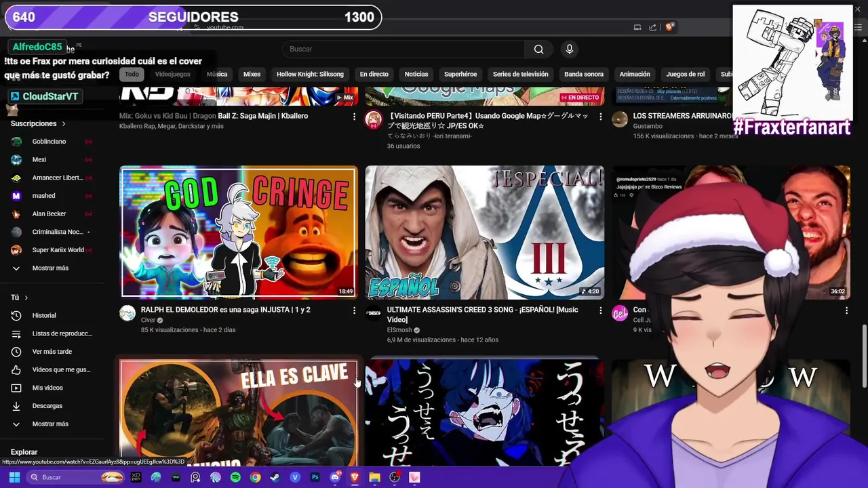Open Listas de reproducción icon in sidebar
Viewport: 868px width, 488px height.
pos(16,333)
